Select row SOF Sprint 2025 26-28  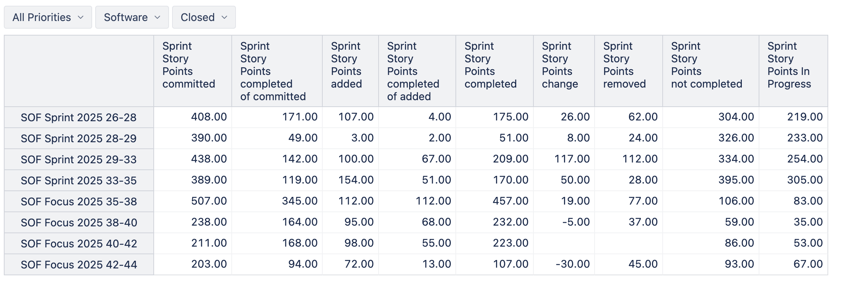[78, 117]
